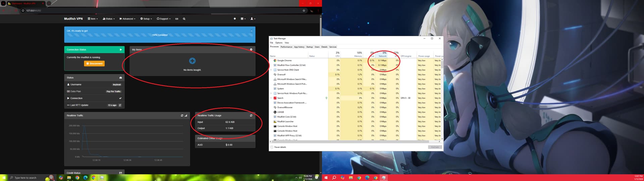Open the Item dropdown menu
Image resolution: width=644 pixels, height=181 pixels.
[x=93, y=19]
